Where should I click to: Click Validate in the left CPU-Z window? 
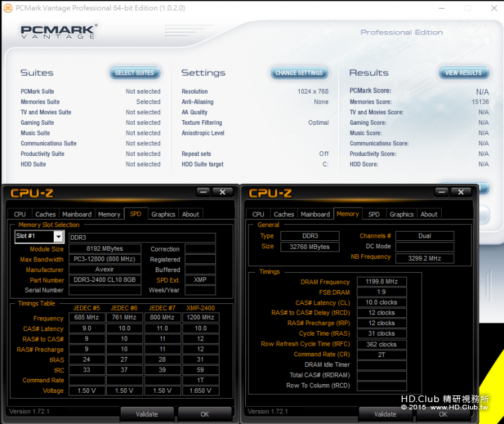click(x=147, y=414)
